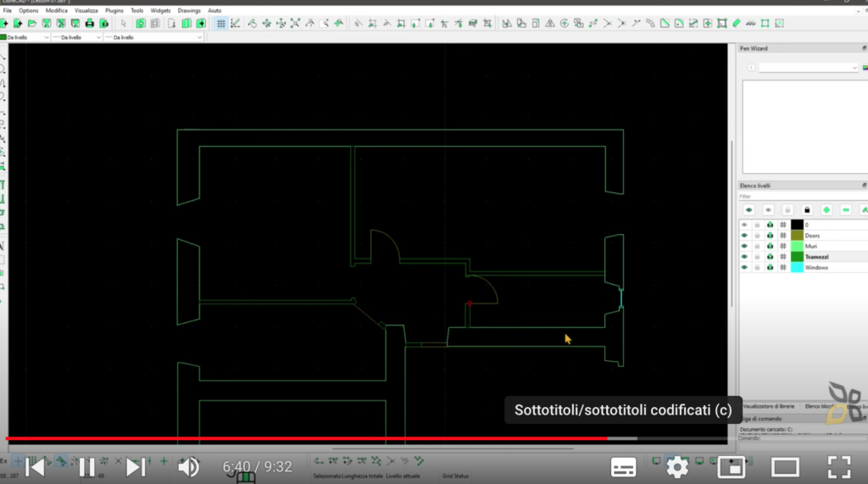This screenshot has width=868, height=484.
Task: Open the Modifica menu
Action: point(57,10)
